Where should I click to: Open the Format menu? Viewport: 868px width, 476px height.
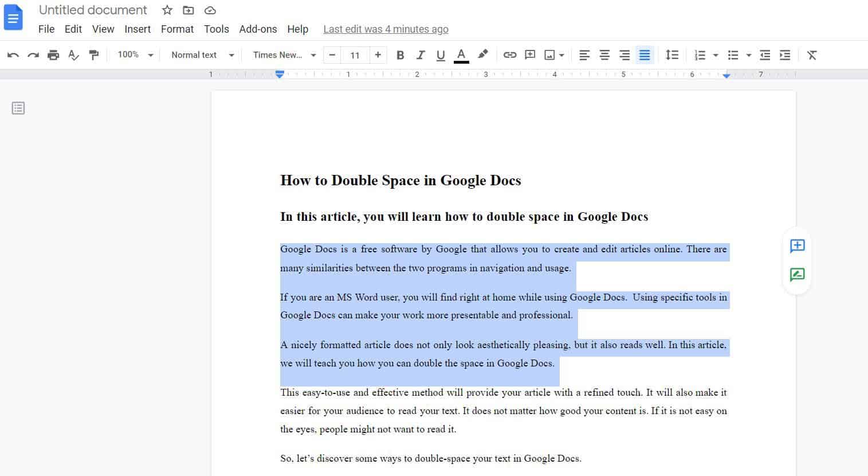177,29
